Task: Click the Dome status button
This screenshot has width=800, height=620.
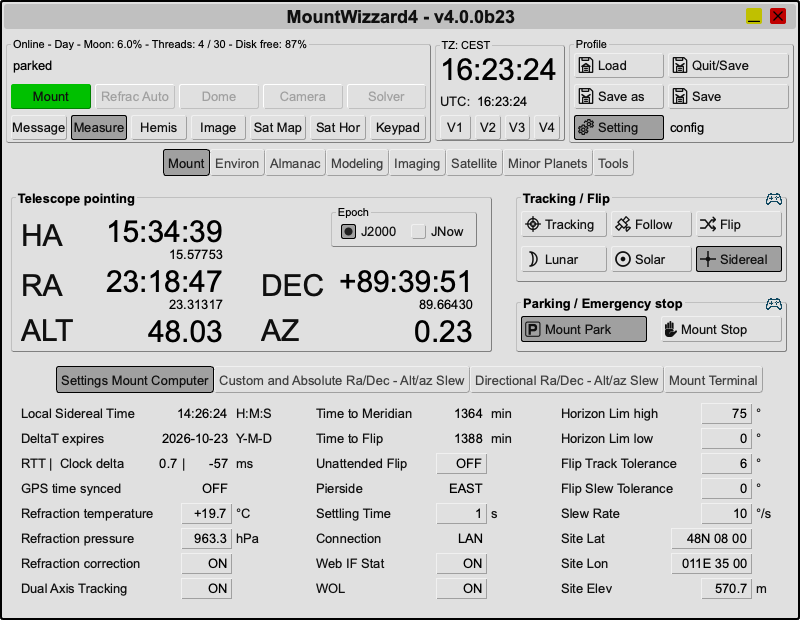Action: point(219,96)
